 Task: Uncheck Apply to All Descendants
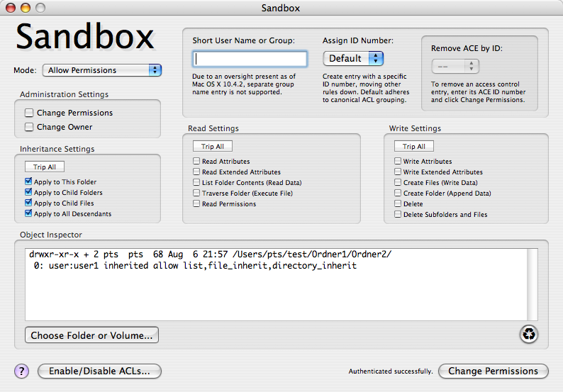coord(28,214)
